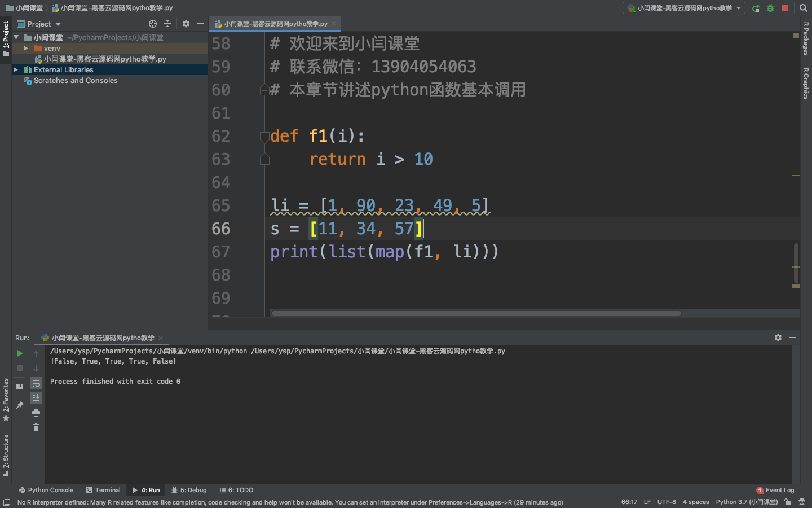Open the Event Log
The image size is (812, 508).
(775, 490)
